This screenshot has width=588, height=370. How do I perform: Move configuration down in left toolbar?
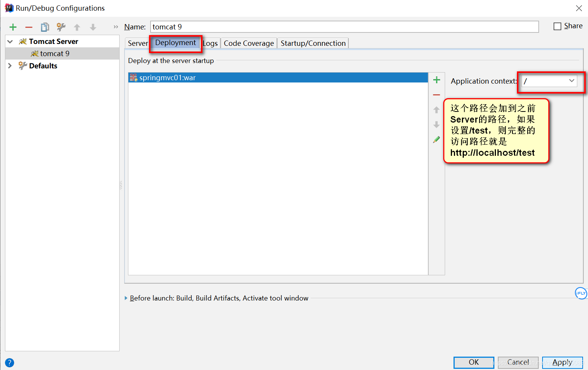click(93, 27)
